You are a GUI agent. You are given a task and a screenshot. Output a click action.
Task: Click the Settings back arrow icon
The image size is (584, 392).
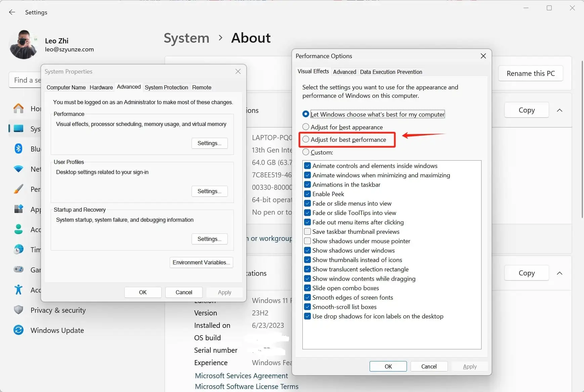pyautogui.click(x=12, y=12)
